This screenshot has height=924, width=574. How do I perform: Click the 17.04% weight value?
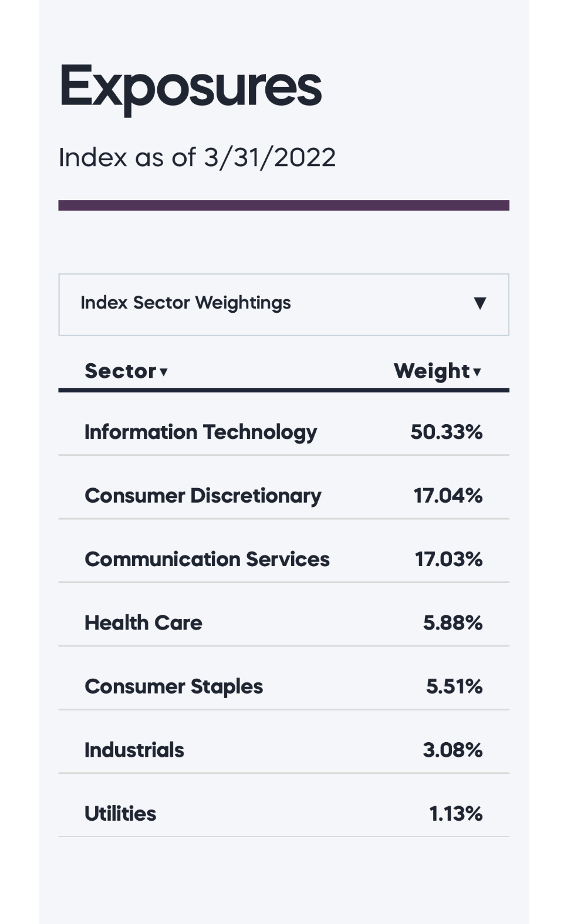click(x=448, y=496)
